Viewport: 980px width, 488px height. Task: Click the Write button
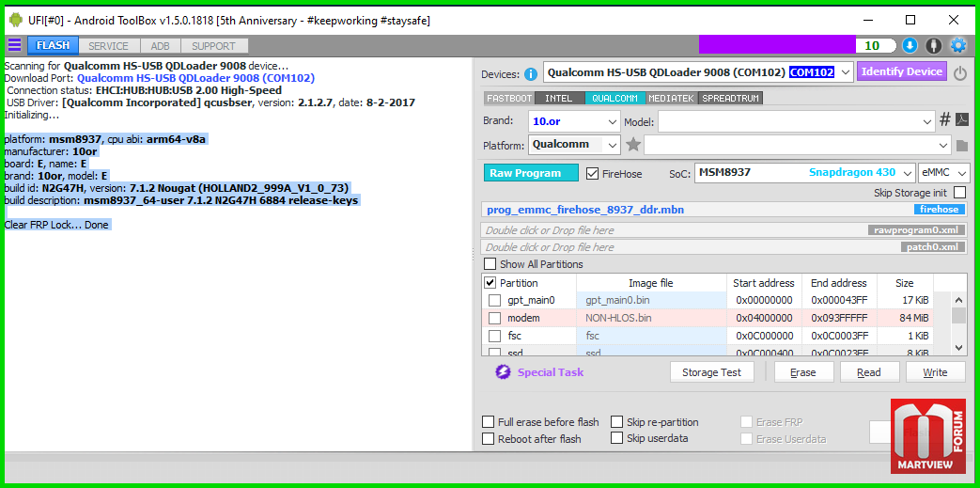[x=935, y=372]
